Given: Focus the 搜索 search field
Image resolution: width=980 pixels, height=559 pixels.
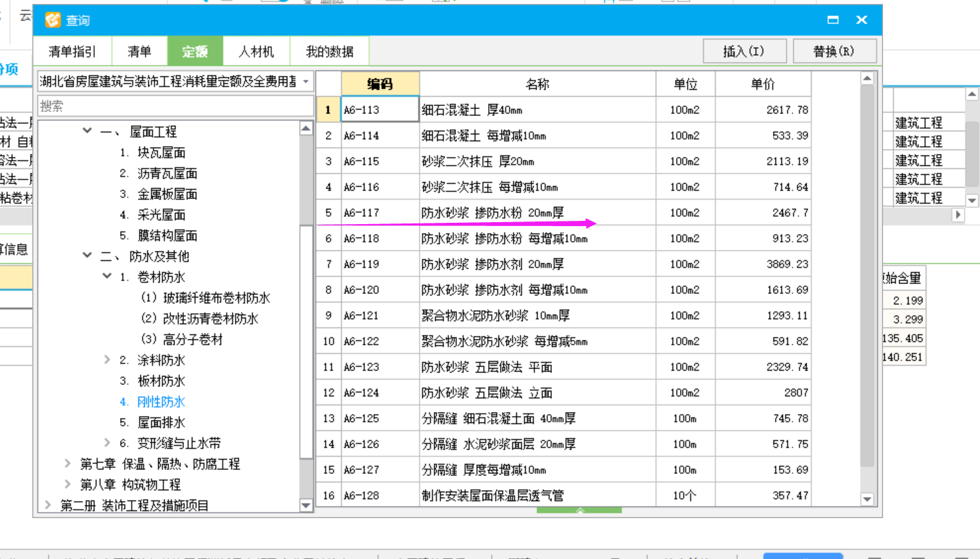Looking at the screenshot, I should [175, 105].
